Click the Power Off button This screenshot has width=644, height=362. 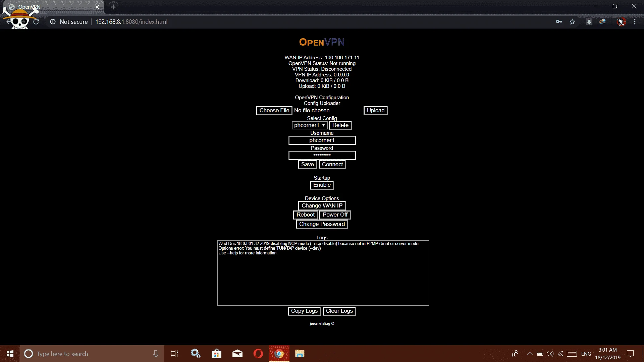[x=335, y=215]
